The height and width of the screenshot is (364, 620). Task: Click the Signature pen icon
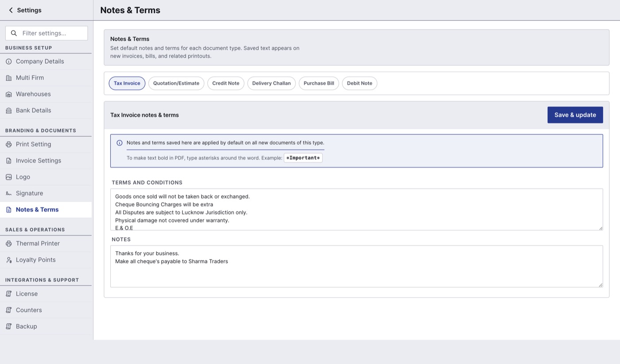pos(8,193)
